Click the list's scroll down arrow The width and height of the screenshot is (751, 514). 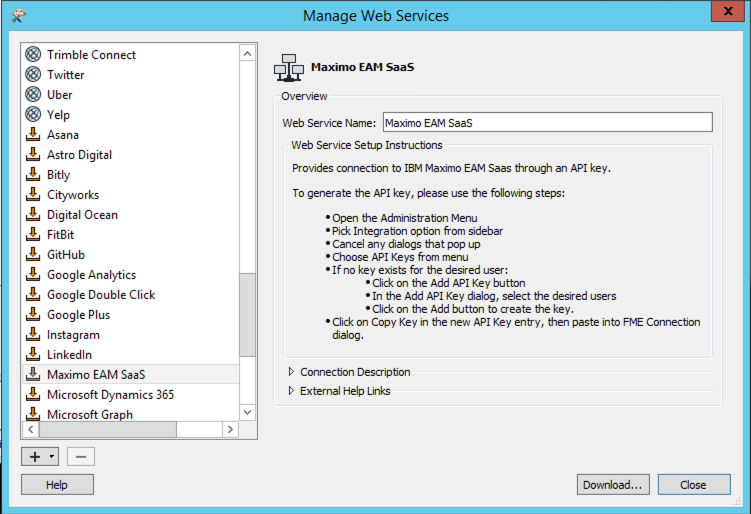pyautogui.click(x=248, y=412)
